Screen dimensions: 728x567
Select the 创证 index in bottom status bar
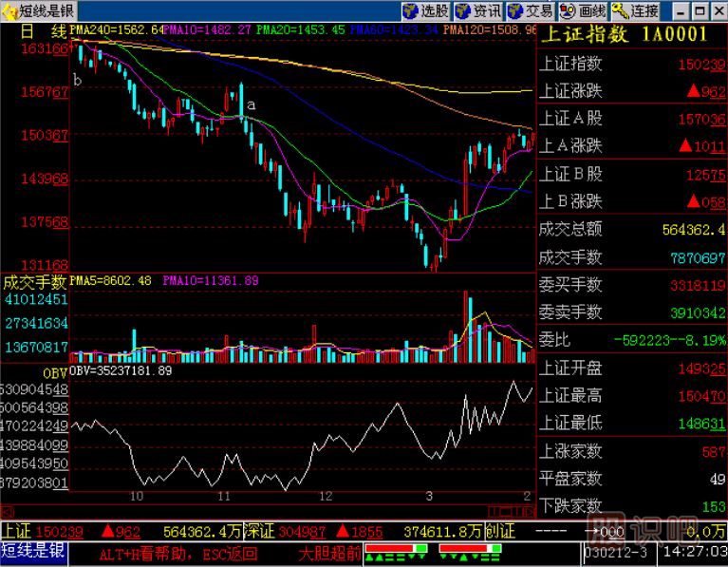pyautogui.click(x=499, y=530)
